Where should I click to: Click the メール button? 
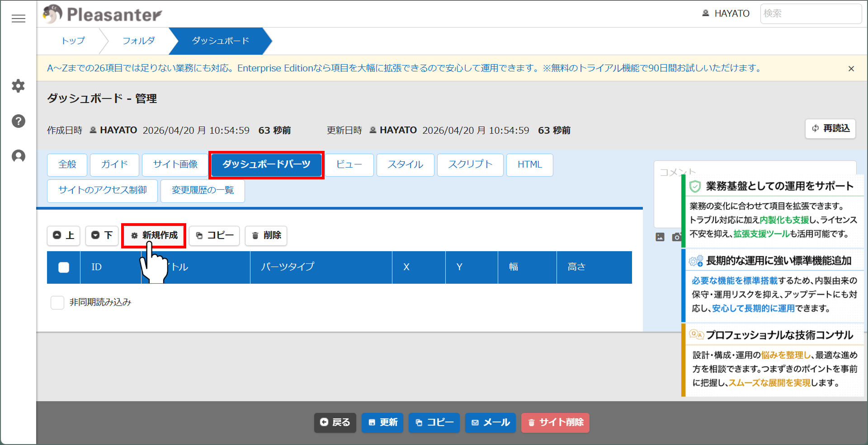click(491, 423)
